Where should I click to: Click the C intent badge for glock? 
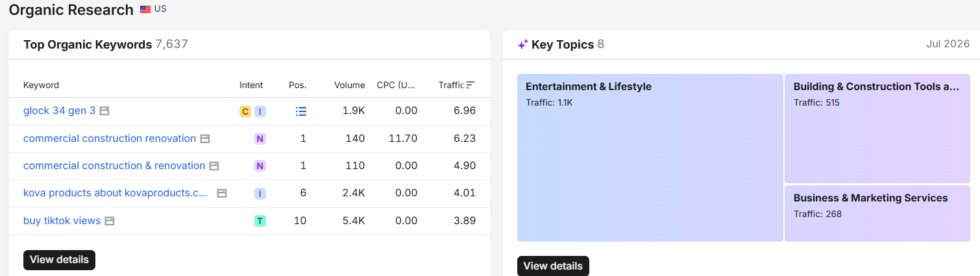[245, 111]
